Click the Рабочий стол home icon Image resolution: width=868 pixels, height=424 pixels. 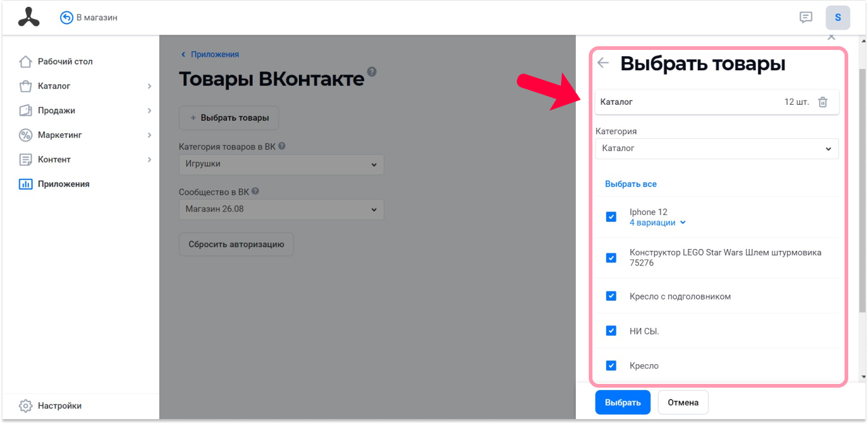[25, 62]
